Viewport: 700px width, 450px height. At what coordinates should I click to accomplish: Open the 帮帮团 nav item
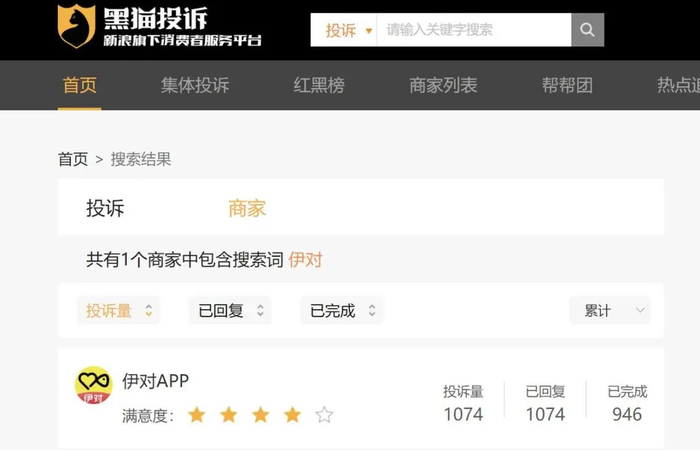tap(567, 85)
